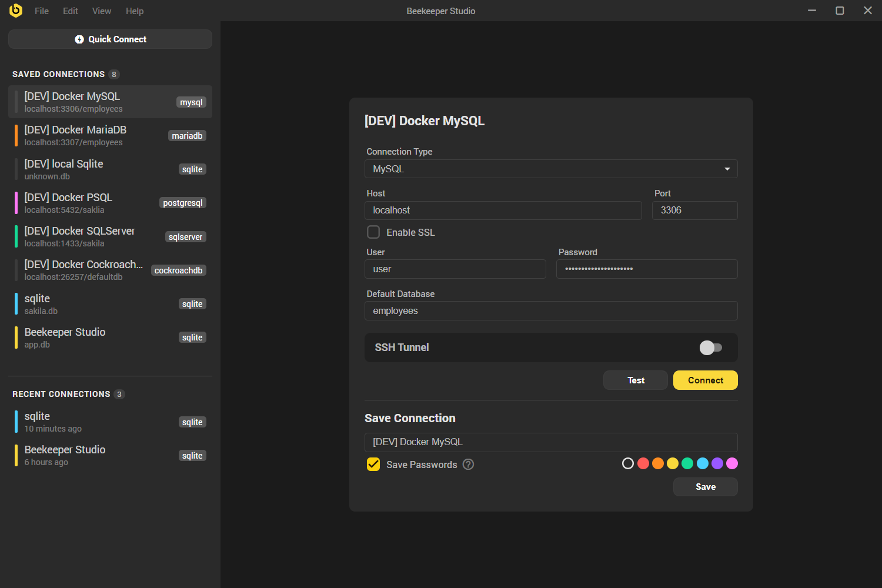This screenshot has height=588, width=882.
Task: Click the postgresql badge on Docker PSQL
Action: 182,203
